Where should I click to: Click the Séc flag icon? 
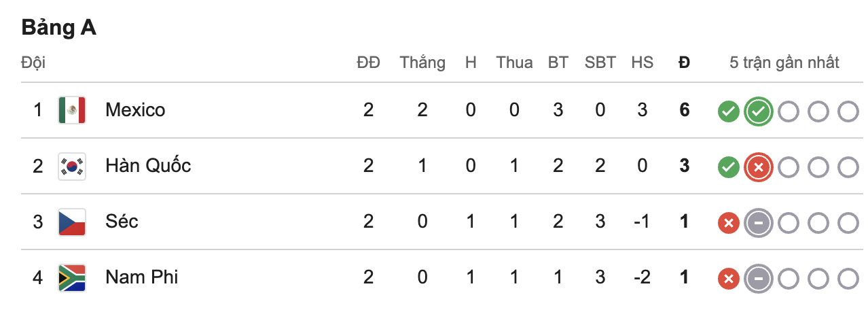pyautogui.click(x=71, y=222)
